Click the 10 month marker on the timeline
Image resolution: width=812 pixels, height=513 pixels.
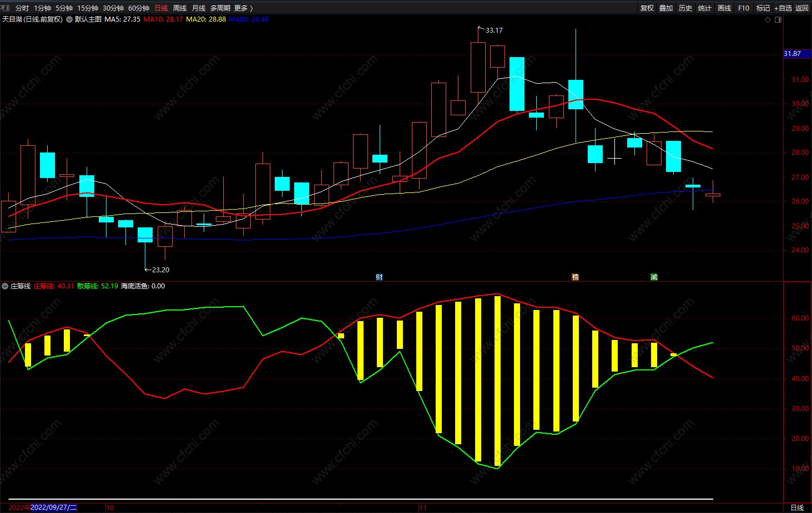pyautogui.click(x=110, y=507)
